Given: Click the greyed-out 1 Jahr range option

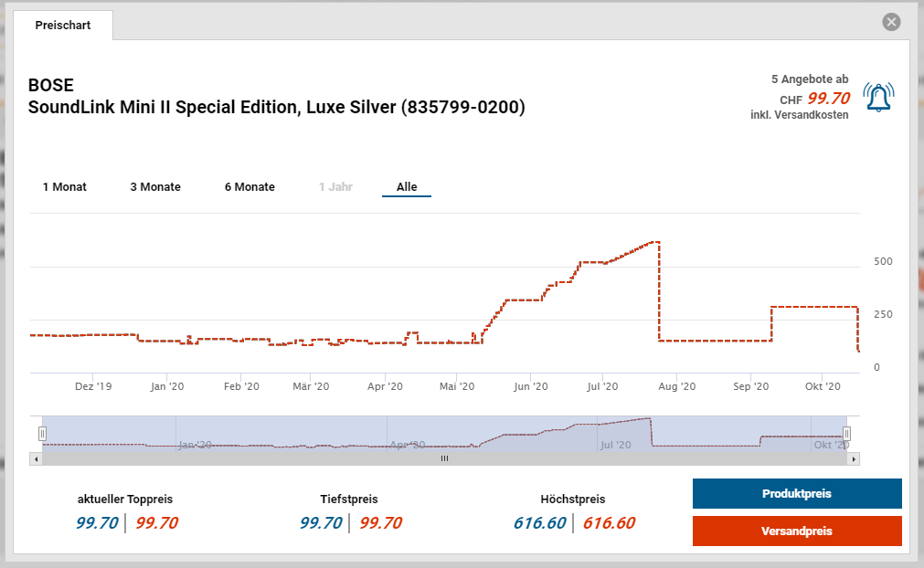Looking at the screenshot, I should 335,187.
